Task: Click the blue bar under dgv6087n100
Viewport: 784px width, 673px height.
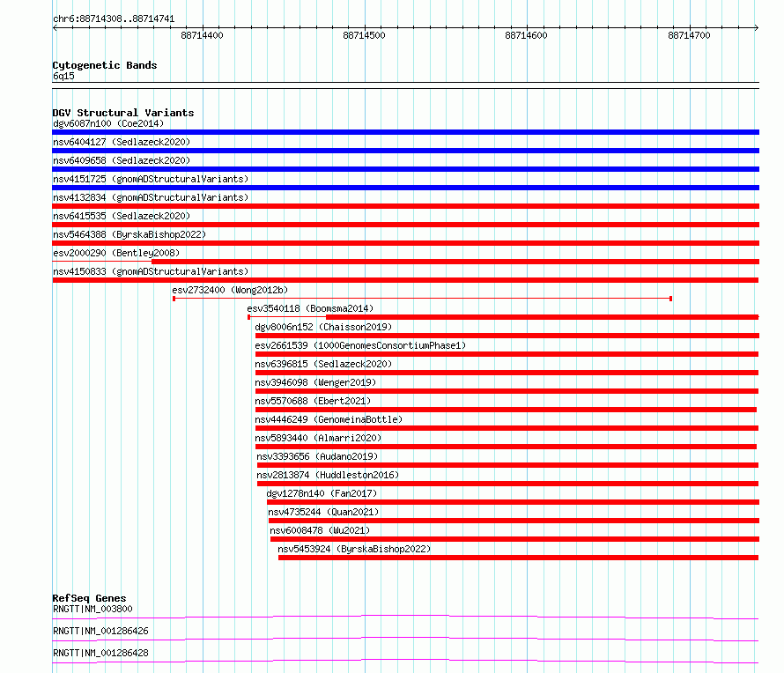Action: click(405, 132)
